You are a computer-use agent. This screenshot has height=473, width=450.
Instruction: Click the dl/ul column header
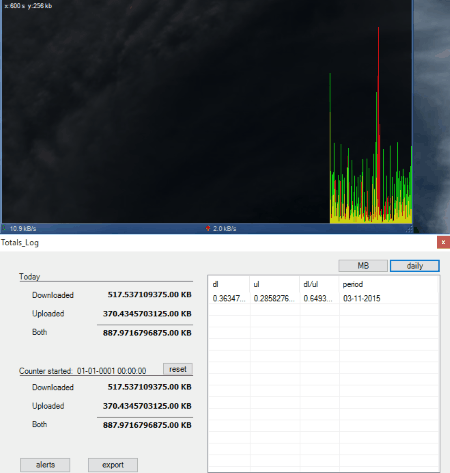tap(319, 284)
